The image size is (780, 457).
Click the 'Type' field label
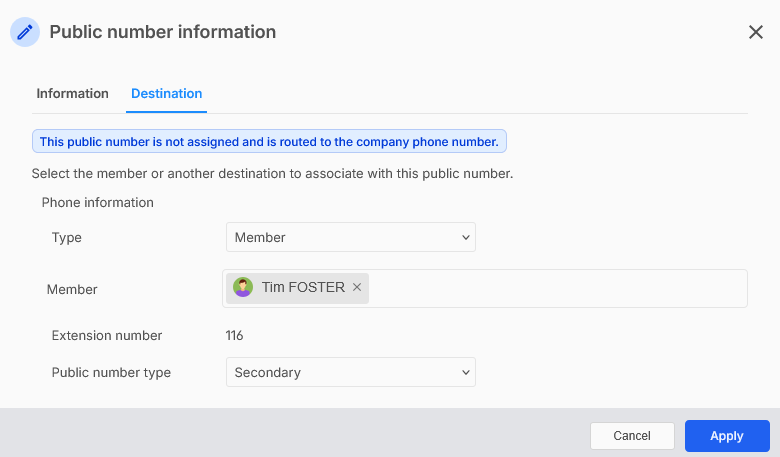pos(67,238)
